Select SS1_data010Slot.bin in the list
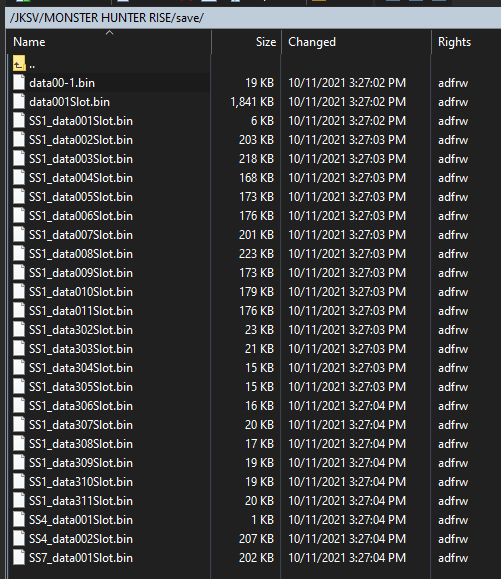This screenshot has width=501, height=579. (x=81, y=292)
